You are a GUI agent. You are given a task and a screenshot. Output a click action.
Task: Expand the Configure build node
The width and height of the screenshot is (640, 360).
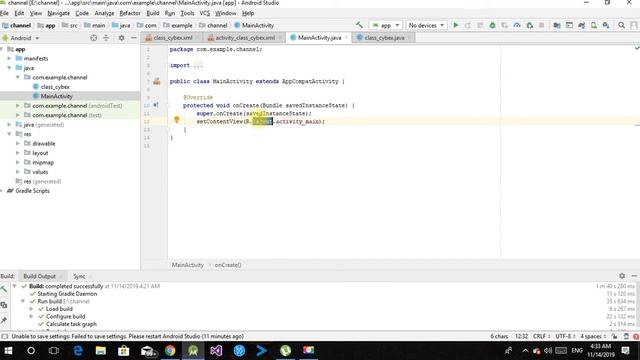coord(31,316)
